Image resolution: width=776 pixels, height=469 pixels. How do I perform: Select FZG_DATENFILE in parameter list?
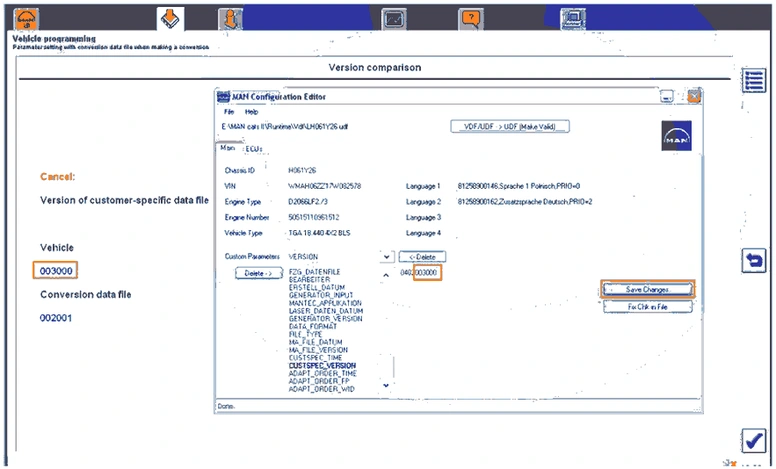[314, 272]
